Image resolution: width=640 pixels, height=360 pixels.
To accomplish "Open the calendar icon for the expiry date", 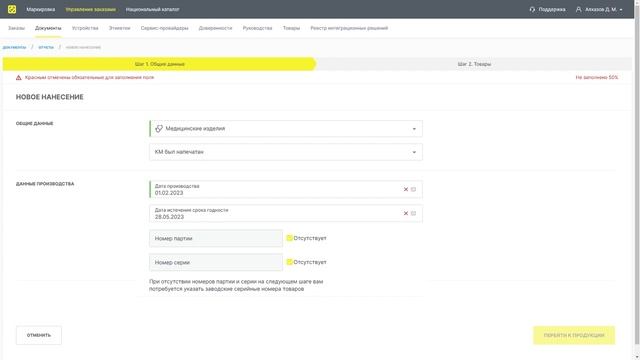I will tap(413, 213).
